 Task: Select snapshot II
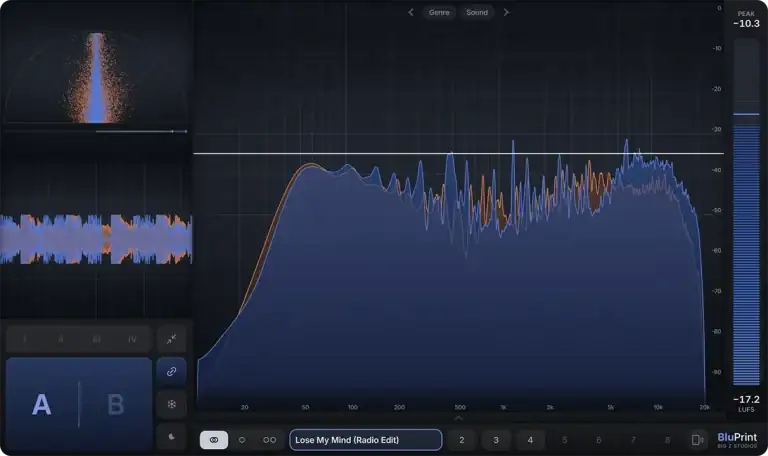click(x=61, y=339)
